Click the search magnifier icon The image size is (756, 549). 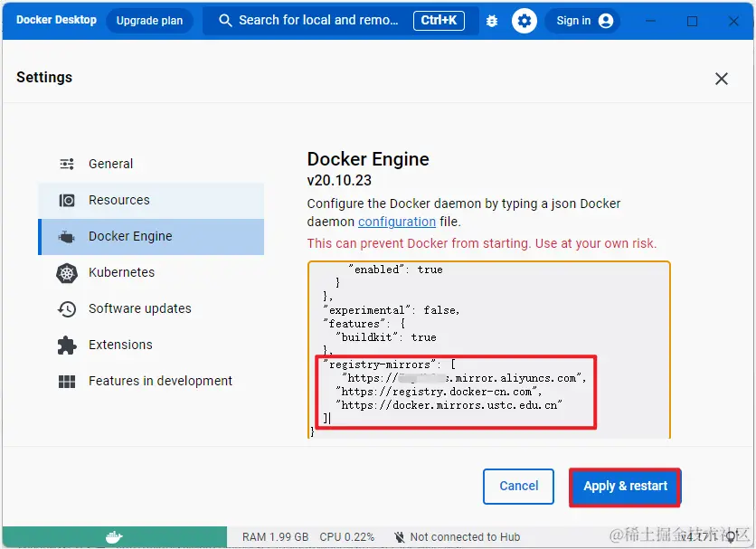point(225,20)
